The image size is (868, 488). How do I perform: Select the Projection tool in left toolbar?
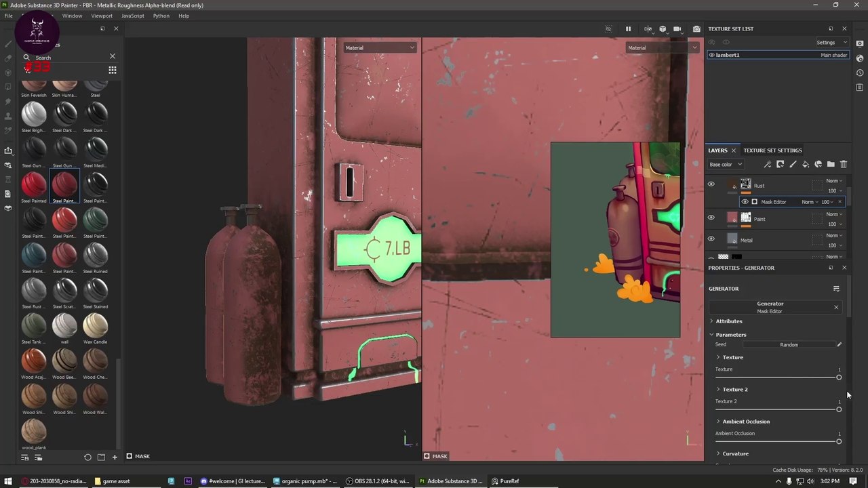[x=8, y=73]
